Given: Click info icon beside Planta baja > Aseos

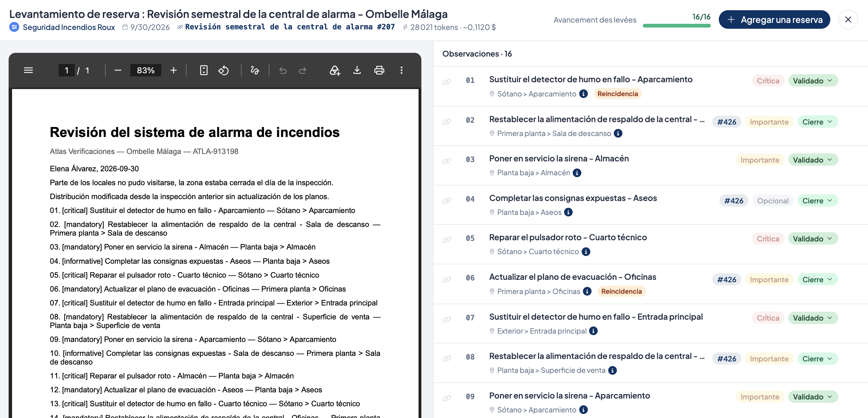Looking at the screenshot, I should [x=568, y=212].
